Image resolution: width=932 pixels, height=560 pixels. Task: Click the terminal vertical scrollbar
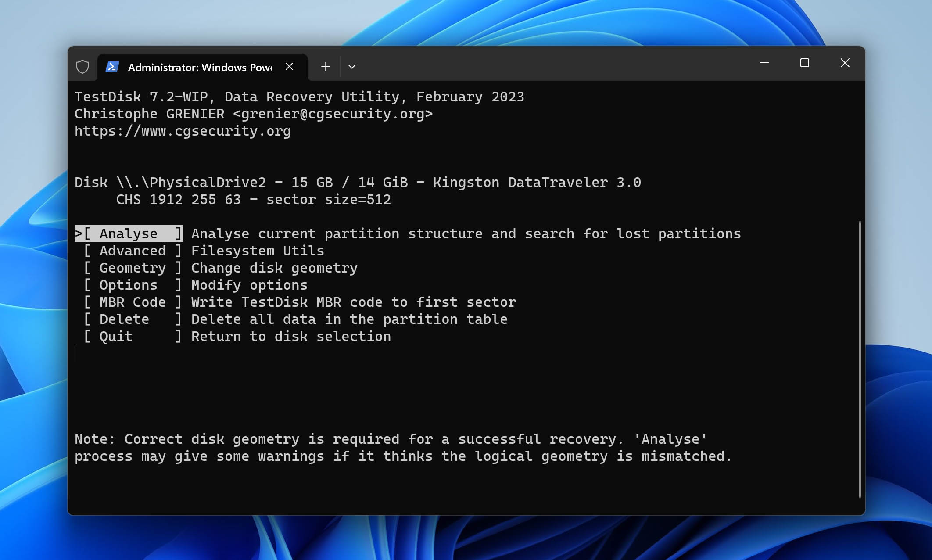click(x=860, y=359)
